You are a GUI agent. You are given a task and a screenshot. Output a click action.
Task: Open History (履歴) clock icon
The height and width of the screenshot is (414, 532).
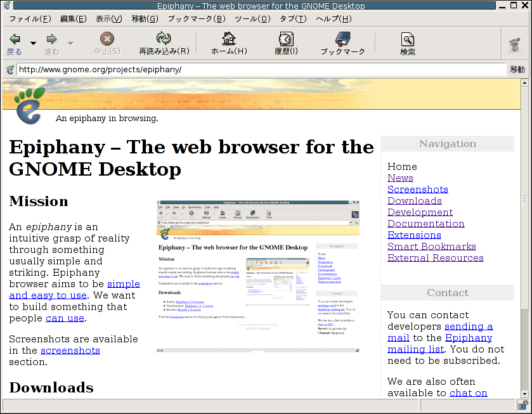click(x=286, y=39)
